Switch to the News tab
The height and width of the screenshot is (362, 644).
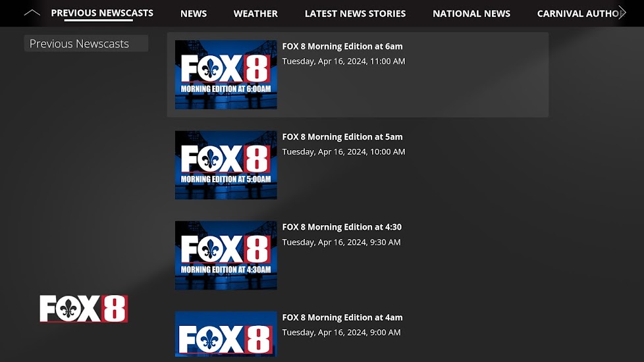pyautogui.click(x=194, y=14)
